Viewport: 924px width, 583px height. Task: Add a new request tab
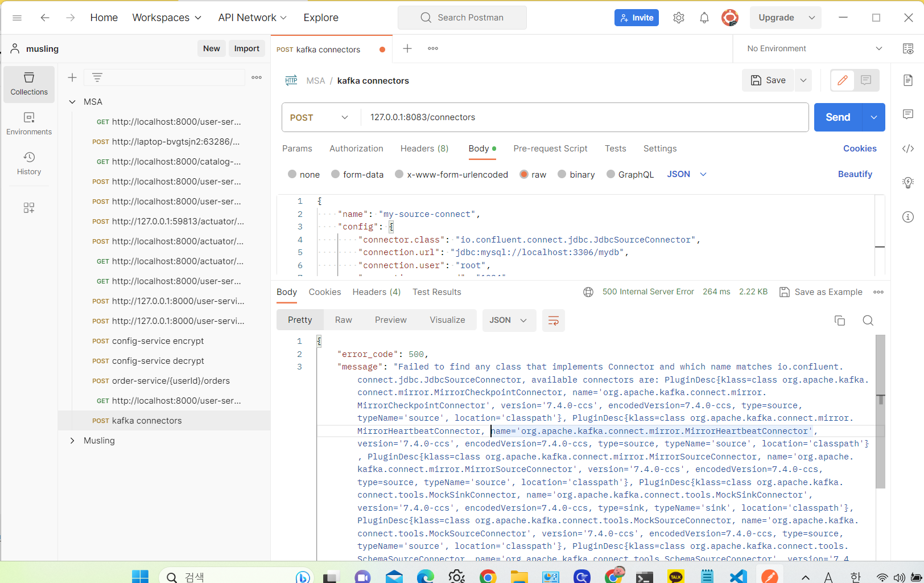click(x=407, y=48)
